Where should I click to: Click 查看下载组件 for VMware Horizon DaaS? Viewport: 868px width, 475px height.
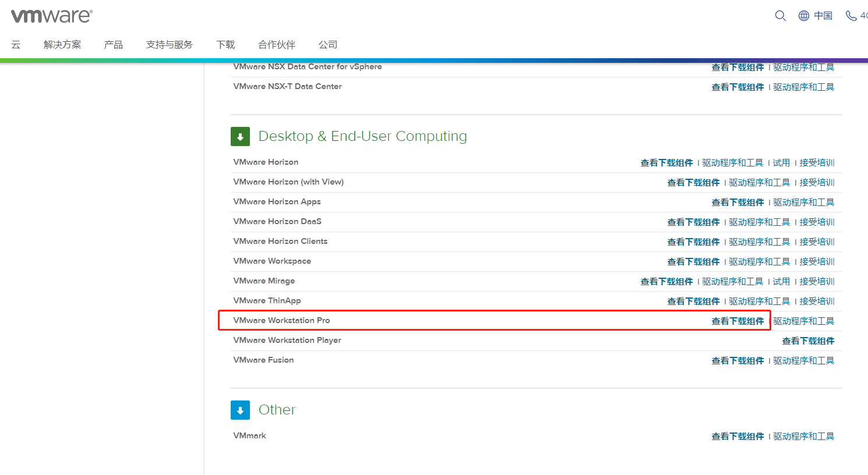(x=693, y=222)
